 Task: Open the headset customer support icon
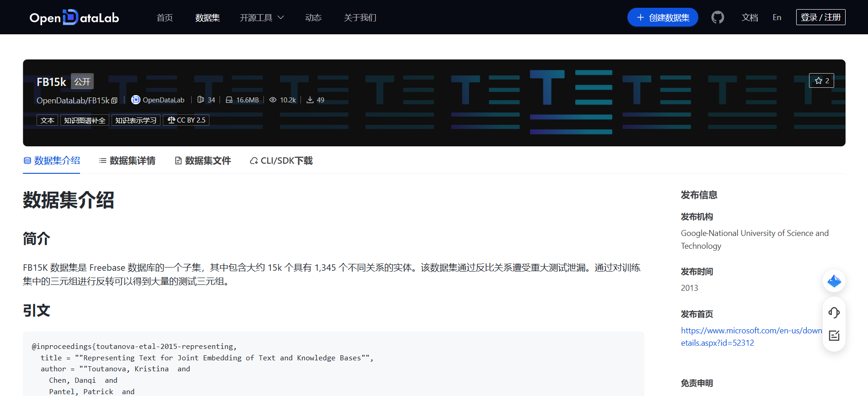pyautogui.click(x=834, y=312)
